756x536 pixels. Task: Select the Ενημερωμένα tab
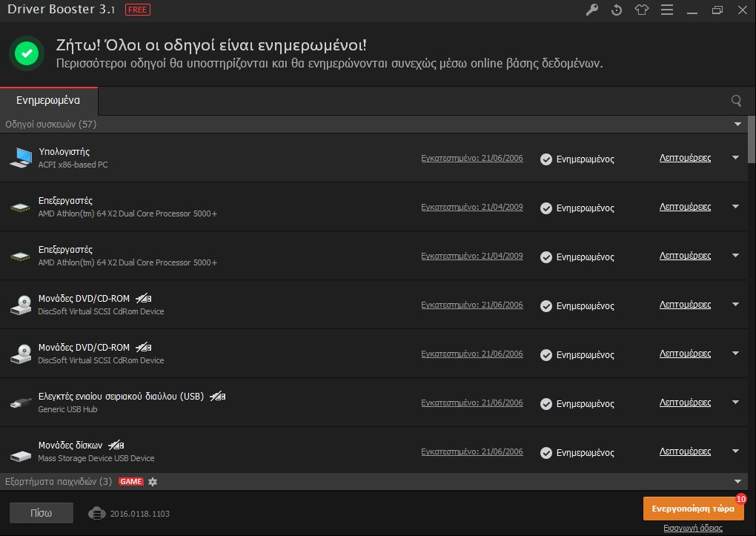pos(49,101)
